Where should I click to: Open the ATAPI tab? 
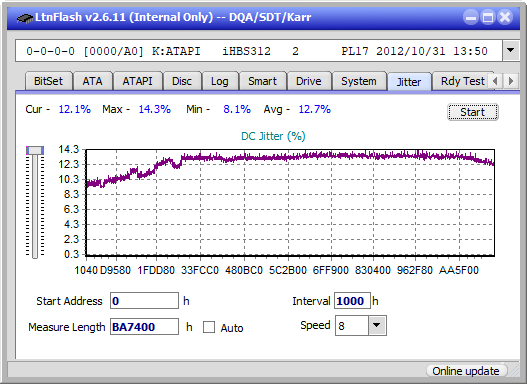tap(137, 81)
